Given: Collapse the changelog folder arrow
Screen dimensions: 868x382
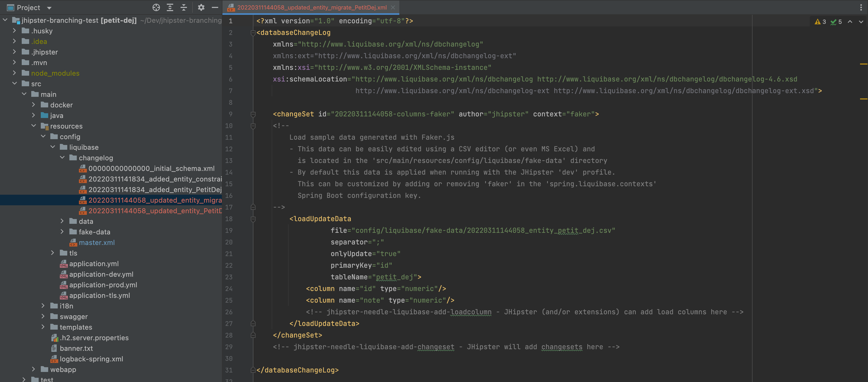Looking at the screenshot, I should [x=62, y=157].
